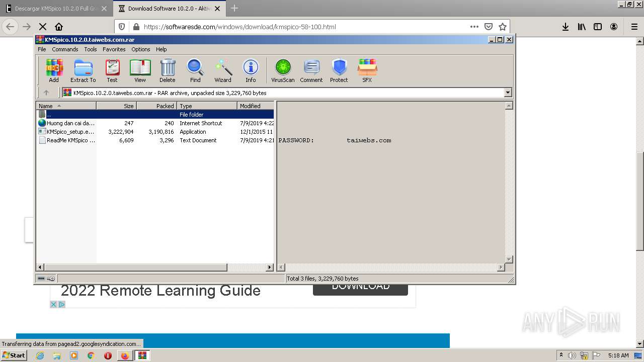Toggle Firefox sidebar icon
This screenshot has height=362, width=644.
click(598, 27)
